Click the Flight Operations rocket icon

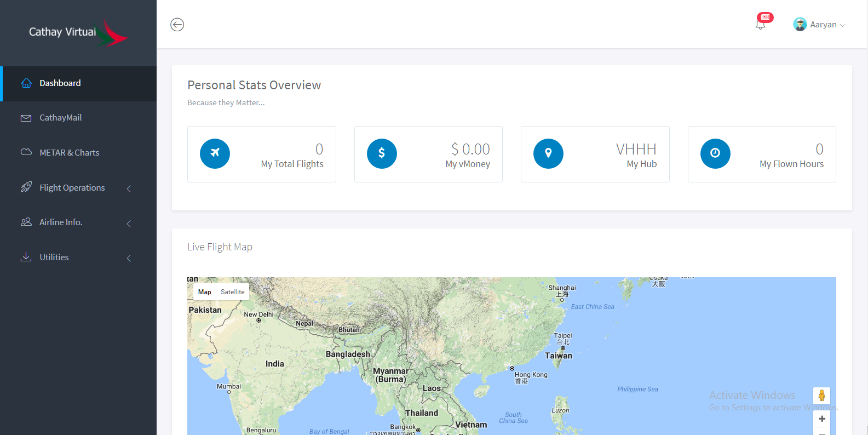tap(26, 187)
